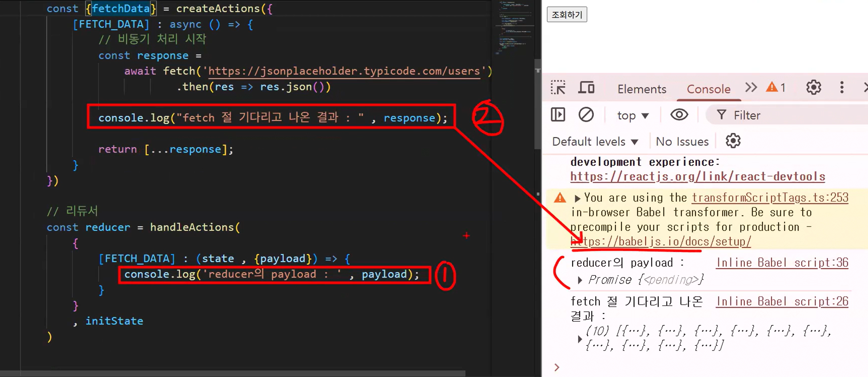The height and width of the screenshot is (377, 868).
Task: Open console settings gear icon
Action: click(732, 141)
